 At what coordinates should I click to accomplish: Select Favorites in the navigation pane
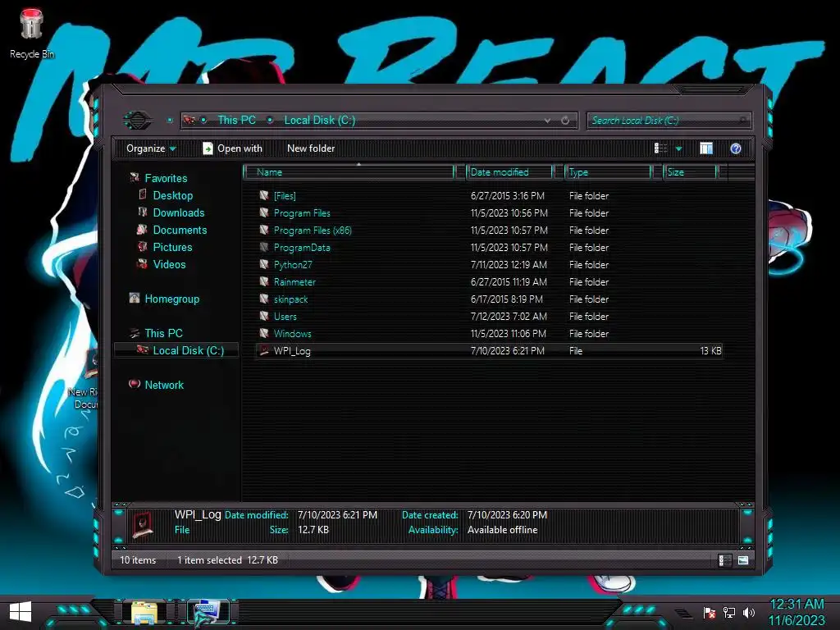[166, 178]
